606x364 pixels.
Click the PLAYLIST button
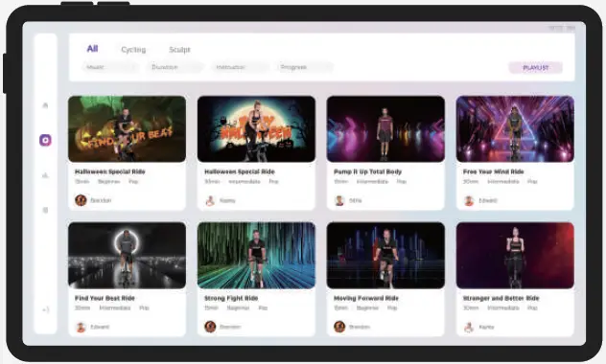point(535,68)
